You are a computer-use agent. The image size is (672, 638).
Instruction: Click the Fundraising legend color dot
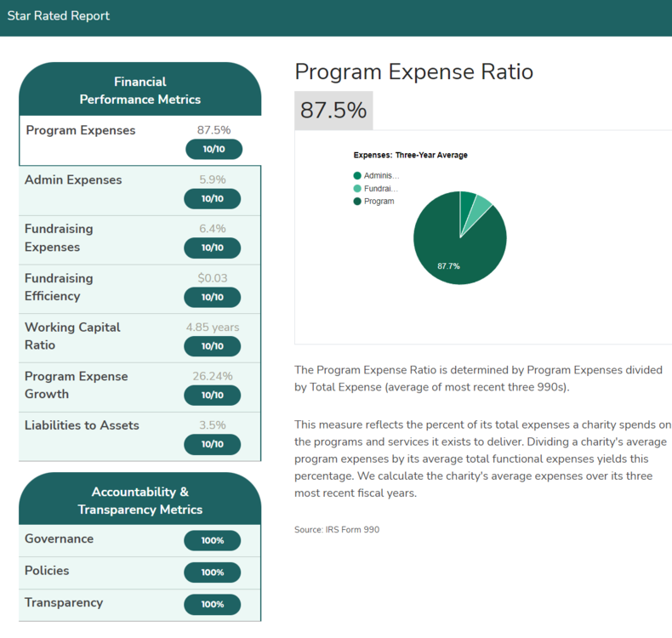[x=357, y=188]
